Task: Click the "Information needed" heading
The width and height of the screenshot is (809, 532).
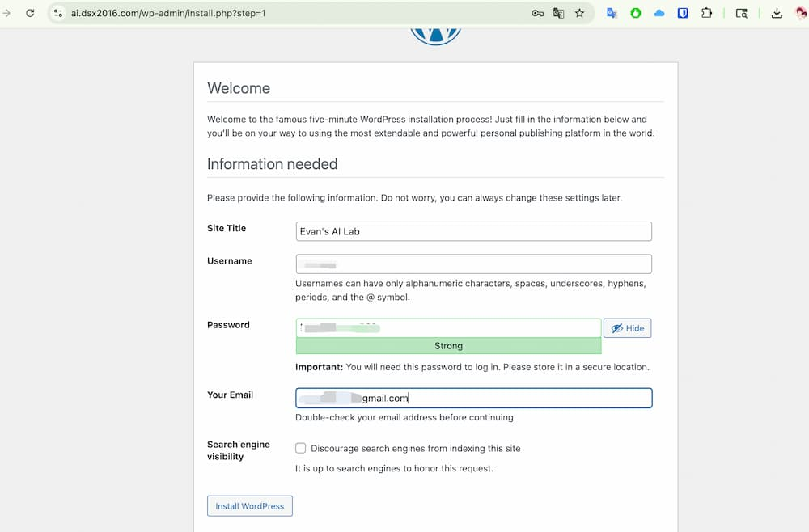Action: click(x=272, y=164)
